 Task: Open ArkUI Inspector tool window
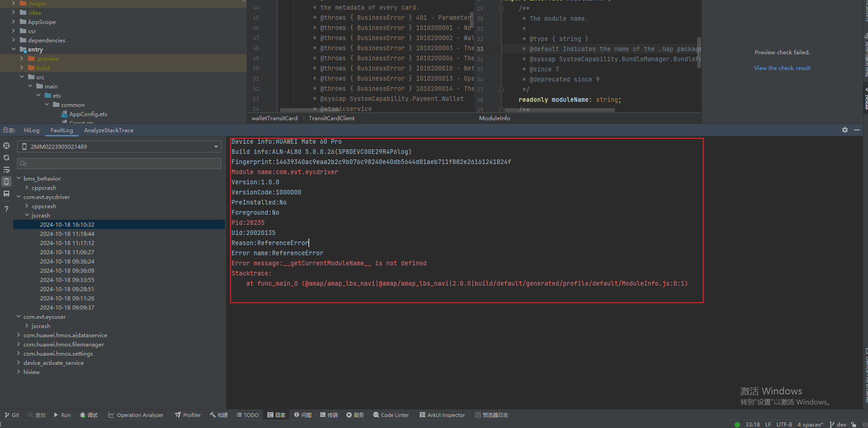442,415
